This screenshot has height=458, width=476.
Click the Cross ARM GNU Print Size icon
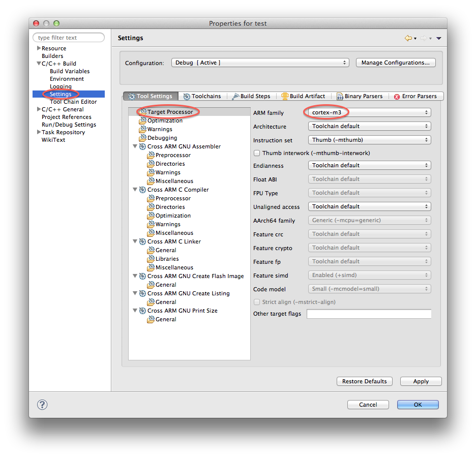point(143,311)
